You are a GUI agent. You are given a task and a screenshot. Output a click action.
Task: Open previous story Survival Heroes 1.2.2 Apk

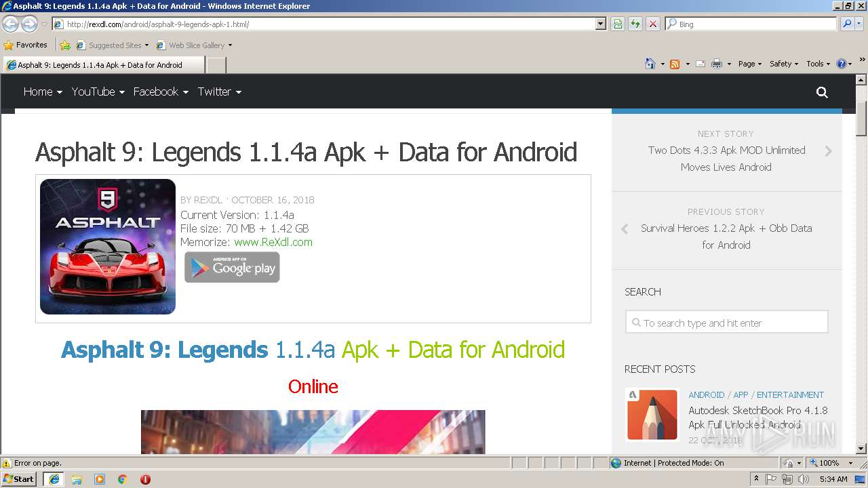(726, 237)
